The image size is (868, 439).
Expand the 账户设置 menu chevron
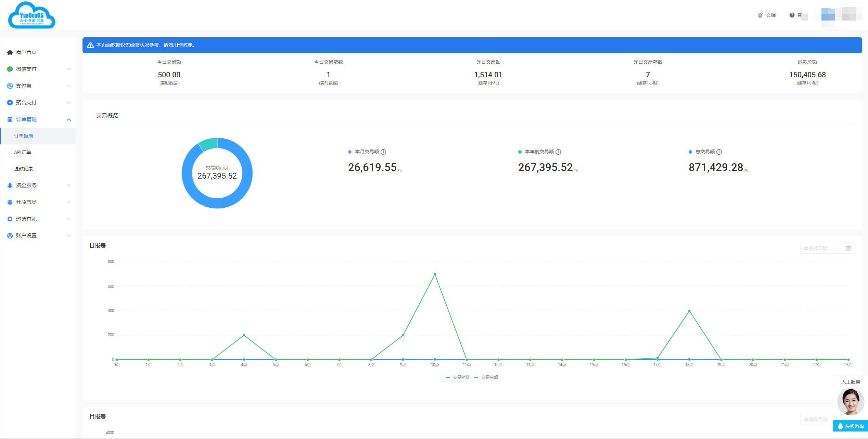click(69, 236)
